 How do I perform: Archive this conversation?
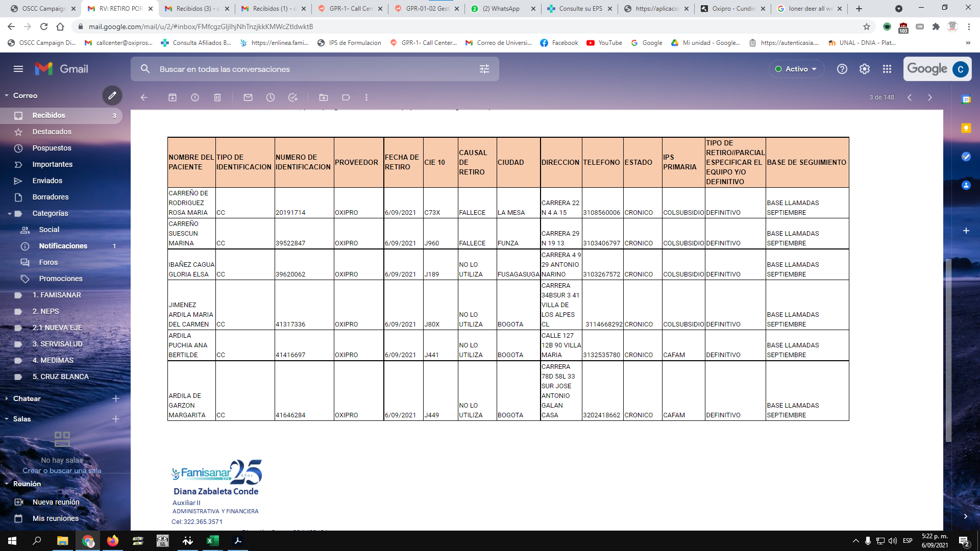173,97
